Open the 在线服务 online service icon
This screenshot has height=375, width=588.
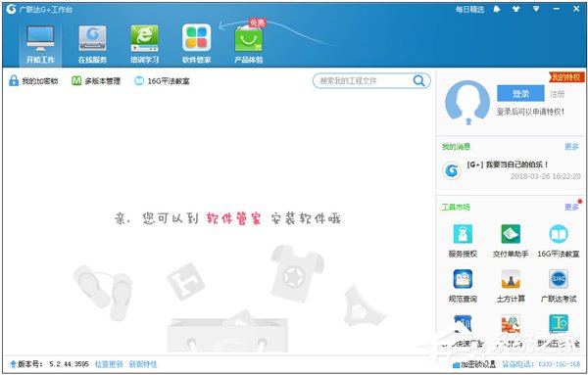pyautogui.click(x=92, y=38)
